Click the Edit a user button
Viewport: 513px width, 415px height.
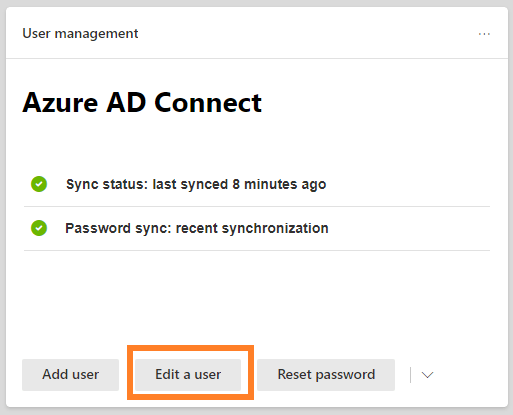click(x=188, y=375)
